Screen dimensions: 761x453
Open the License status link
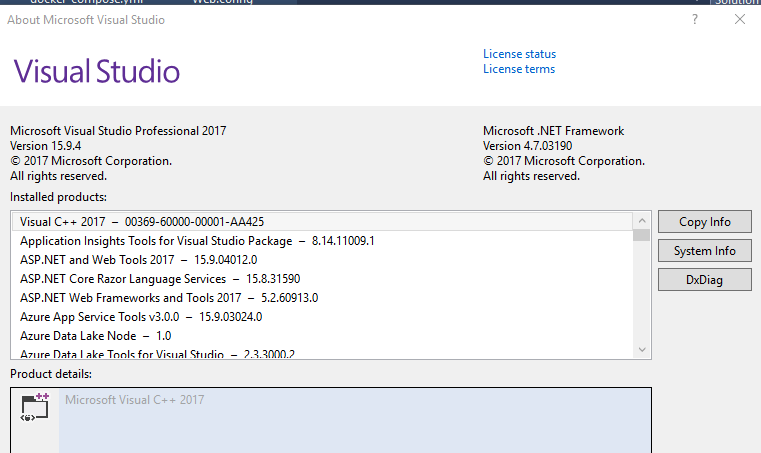(x=519, y=54)
